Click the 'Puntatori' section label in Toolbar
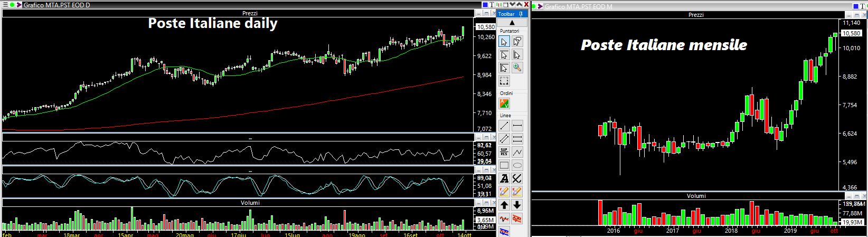Viewport: 868px width, 237px height. point(510,31)
